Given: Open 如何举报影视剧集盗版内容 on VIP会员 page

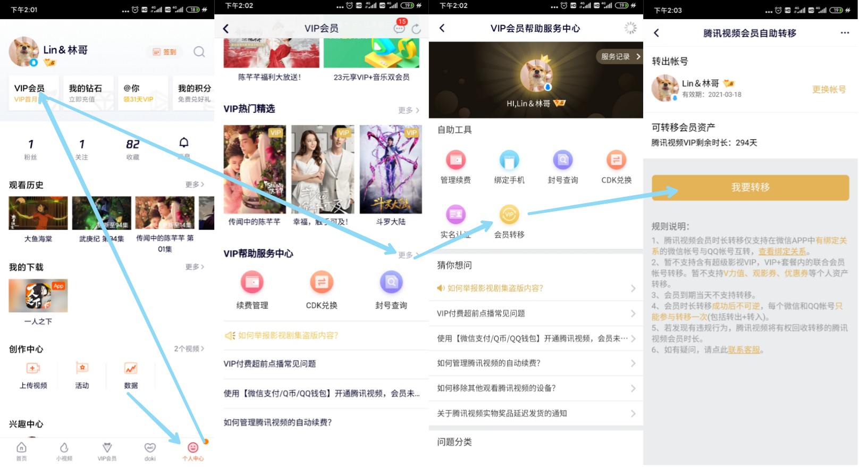Looking at the screenshot, I should click(x=326, y=335).
